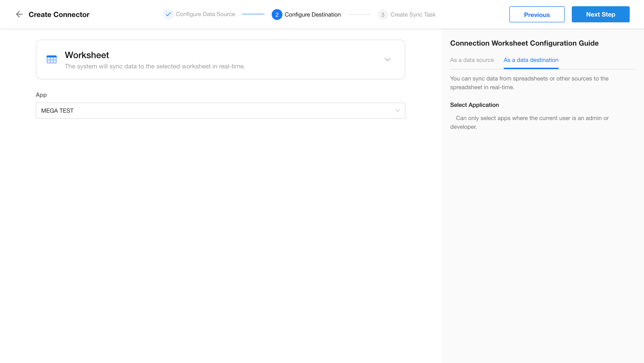Open the App dropdown arrow
The image size is (644, 363).
(398, 111)
